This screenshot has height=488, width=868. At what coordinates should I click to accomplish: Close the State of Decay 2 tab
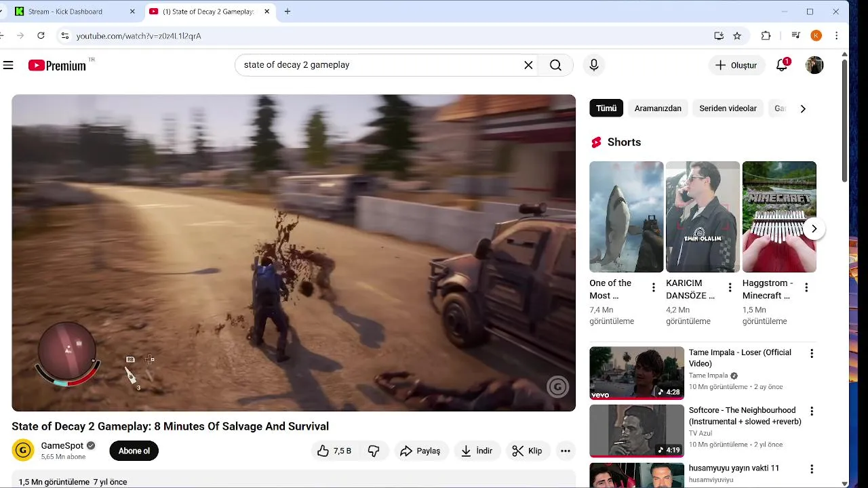pos(267,12)
